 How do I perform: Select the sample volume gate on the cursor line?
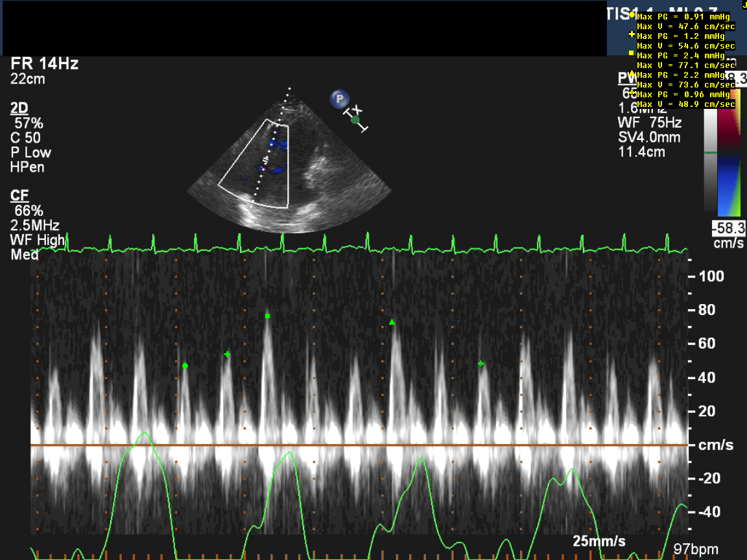[265, 159]
